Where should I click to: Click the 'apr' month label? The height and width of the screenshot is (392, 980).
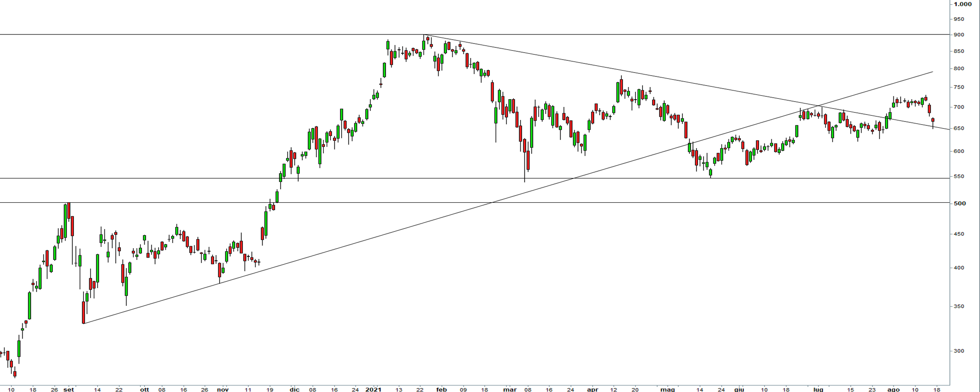pyautogui.click(x=592, y=389)
